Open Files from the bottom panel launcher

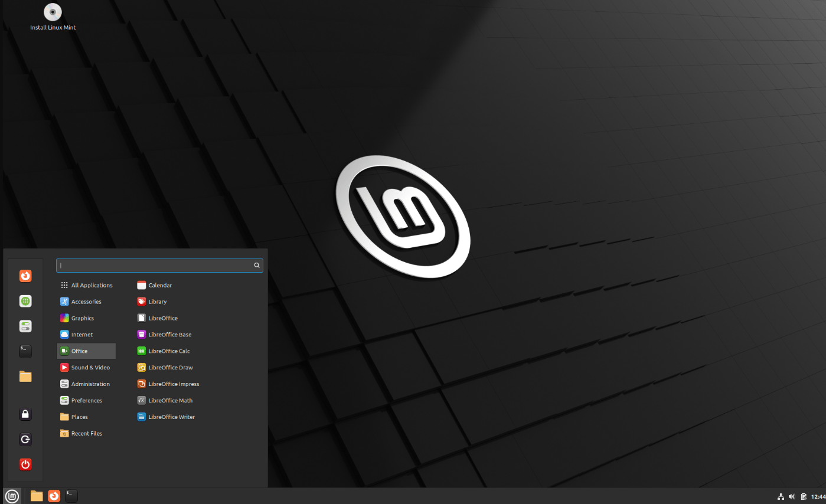click(37, 496)
